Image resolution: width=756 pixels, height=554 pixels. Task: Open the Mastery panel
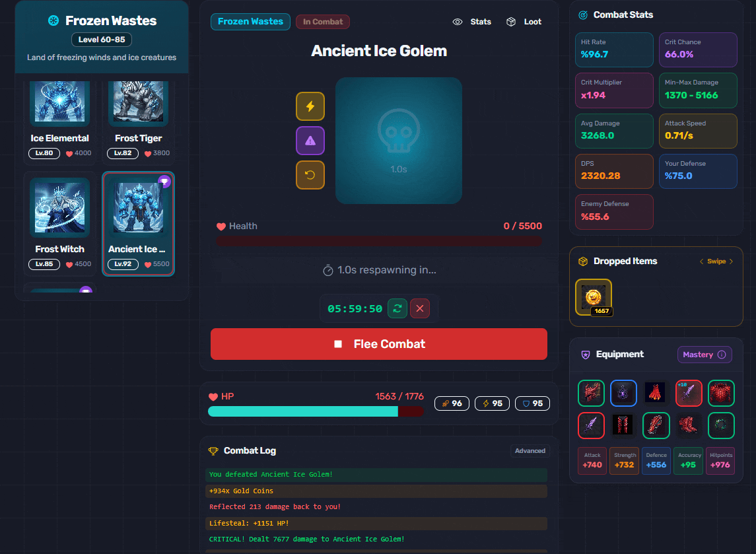click(704, 355)
